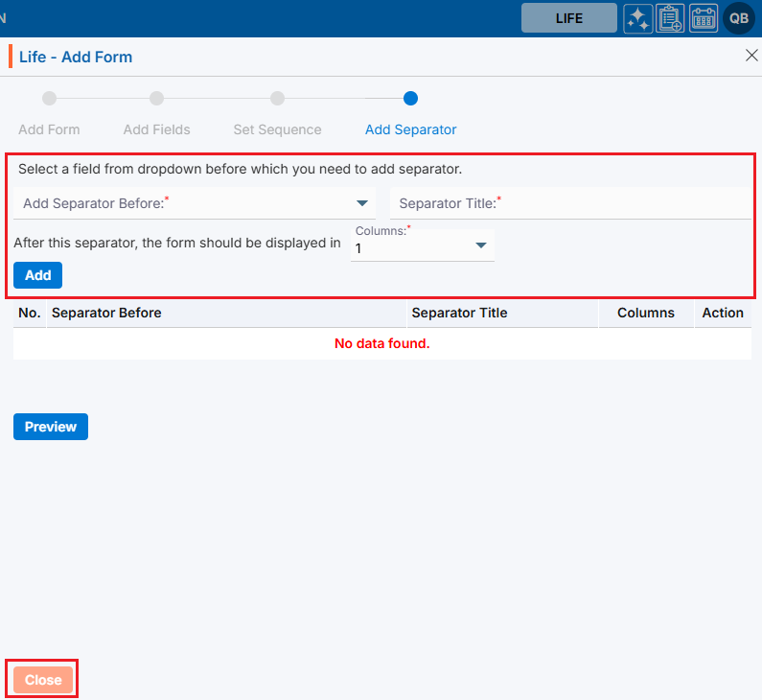Click the Close button at bottom

(x=43, y=680)
